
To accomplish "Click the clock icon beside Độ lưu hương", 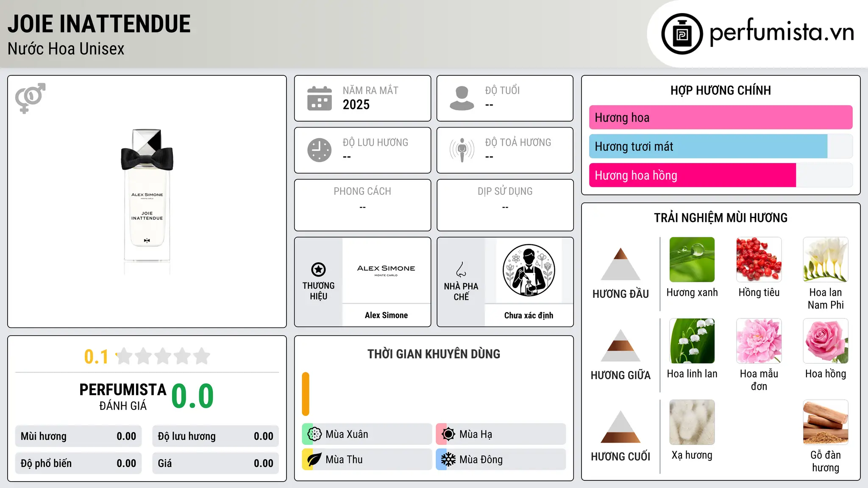I will pos(320,150).
